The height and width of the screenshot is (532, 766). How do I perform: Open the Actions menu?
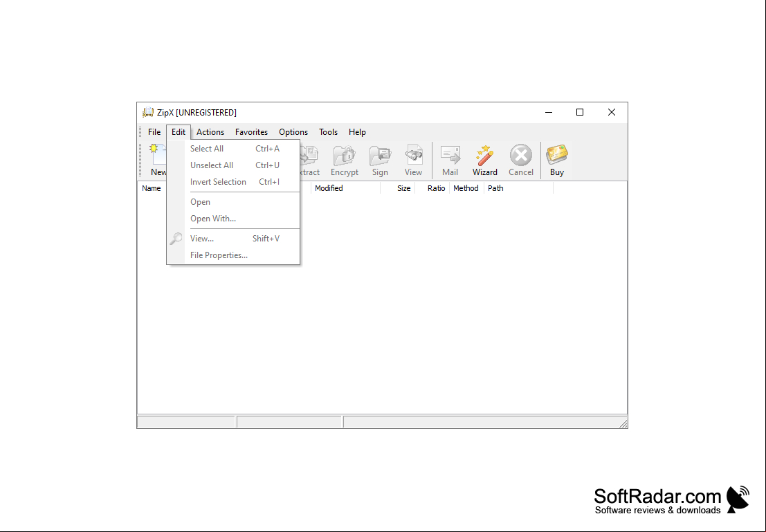point(210,132)
